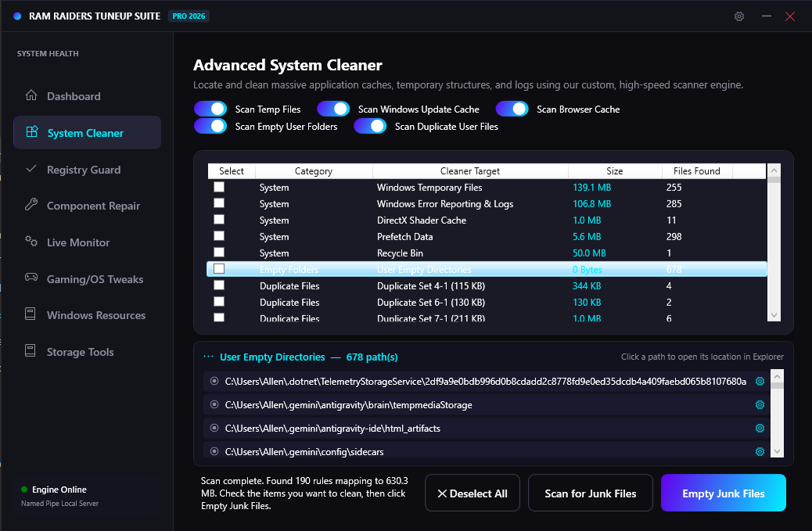Screen dimensions: 812x531
Task: Click the 344 KB size value
Action: pos(587,285)
